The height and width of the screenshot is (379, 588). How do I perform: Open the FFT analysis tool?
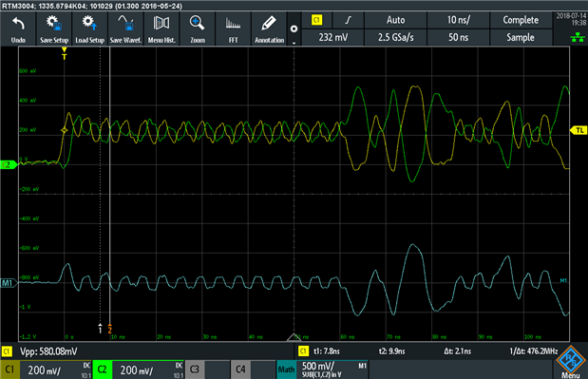point(233,28)
